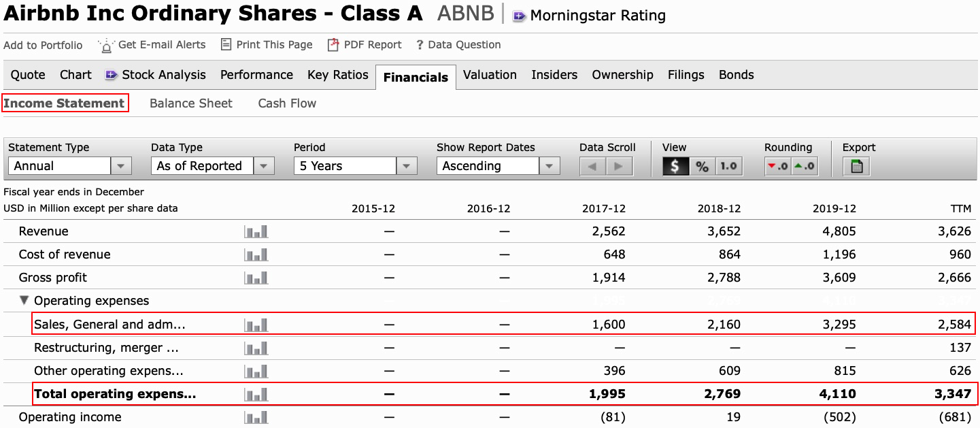Viewport: 980px width, 428px height.
Task: Switch to the Valuation tab
Action: point(490,75)
